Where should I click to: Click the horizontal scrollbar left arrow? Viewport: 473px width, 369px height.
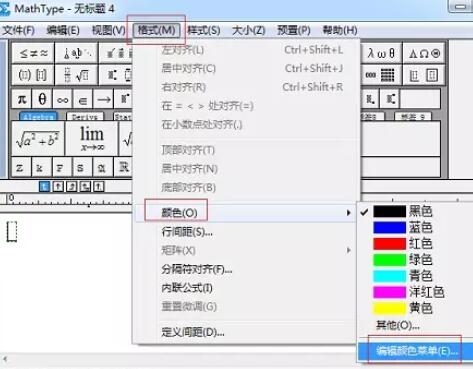click(5, 359)
